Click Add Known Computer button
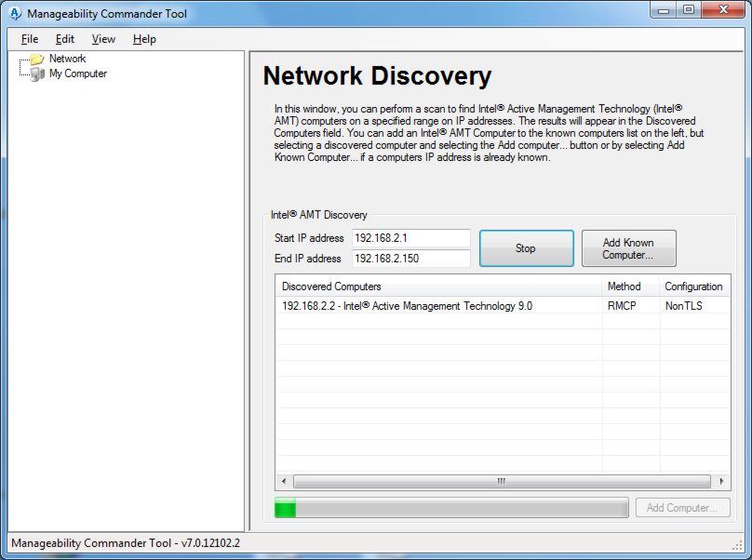The width and height of the screenshot is (752, 560). [x=629, y=248]
